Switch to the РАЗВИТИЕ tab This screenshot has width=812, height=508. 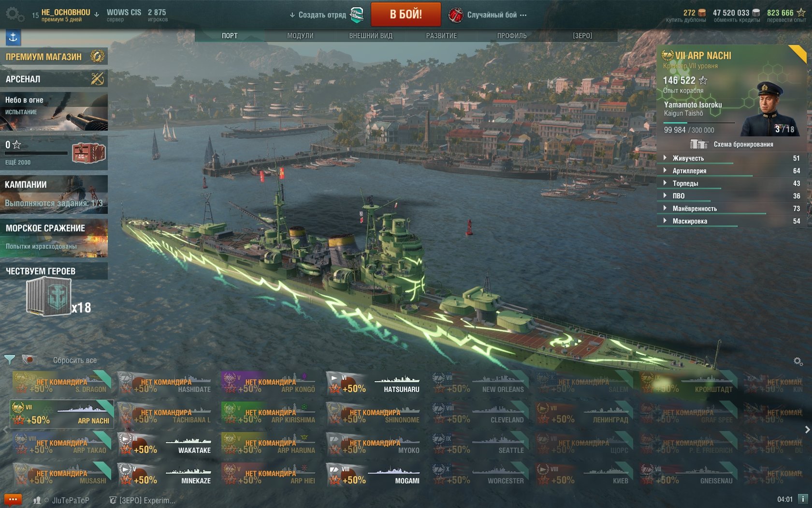441,36
